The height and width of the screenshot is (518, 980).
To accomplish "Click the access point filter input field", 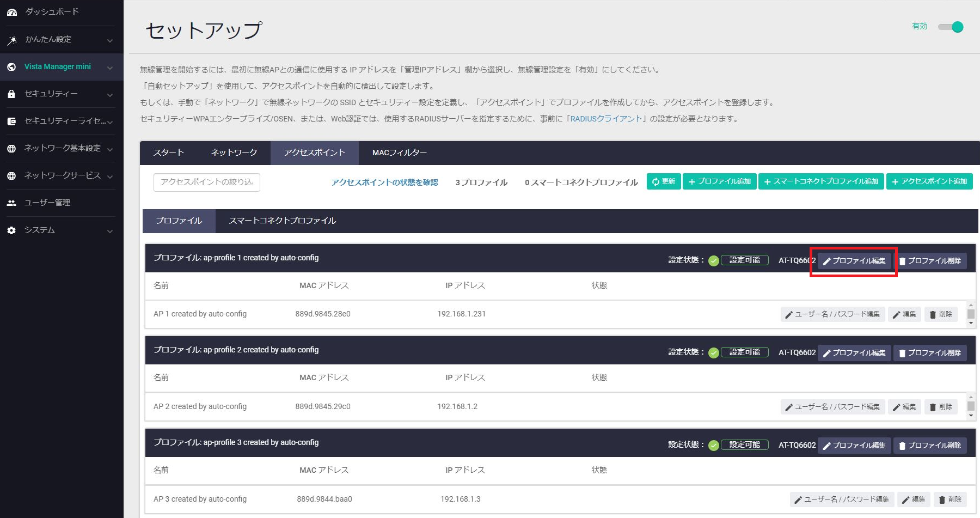I will (206, 182).
